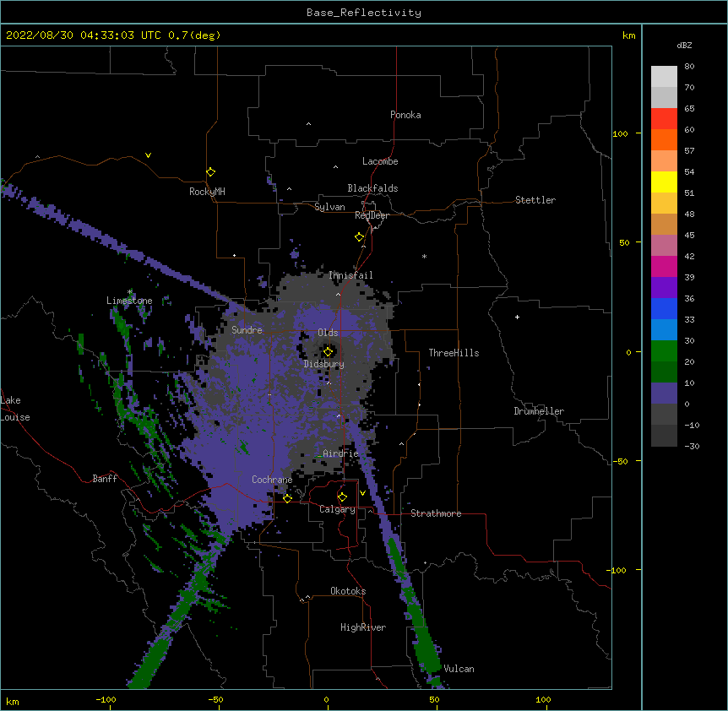Click the Base_Reflectivity title text
The image size is (728, 711).
[364, 13]
